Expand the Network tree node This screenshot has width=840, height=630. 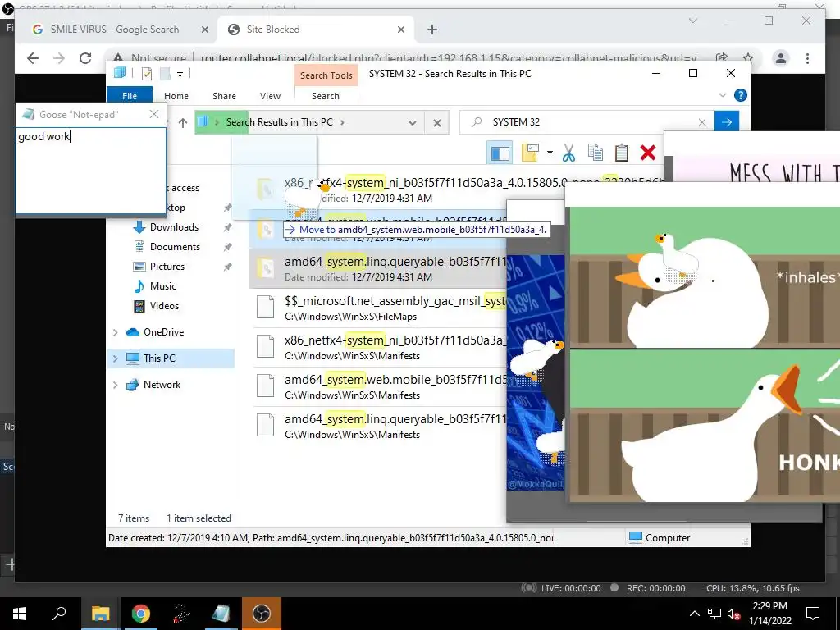[x=115, y=385]
